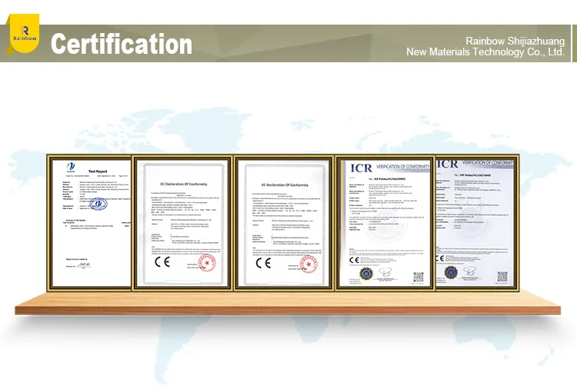Image resolution: width=577 pixels, height=392 pixels.
Task: Click the QR code on the first ICR certificate
Action: 419,277
